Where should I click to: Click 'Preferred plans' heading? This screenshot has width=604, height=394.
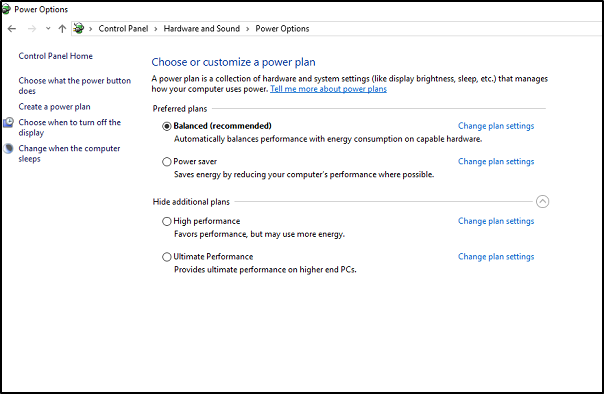pyautogui.click(x=180, y=109)
